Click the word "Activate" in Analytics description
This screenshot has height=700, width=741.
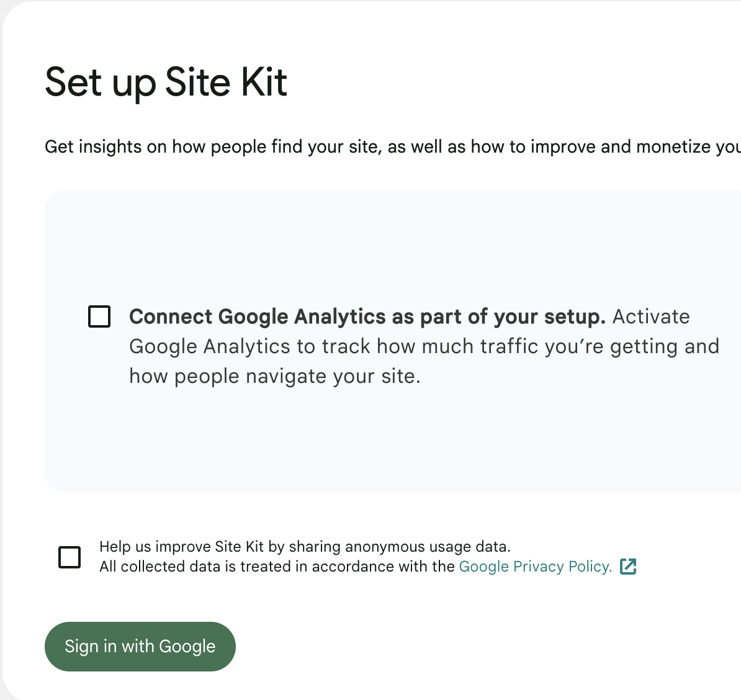pyautogui.click(x=651, y=316)
